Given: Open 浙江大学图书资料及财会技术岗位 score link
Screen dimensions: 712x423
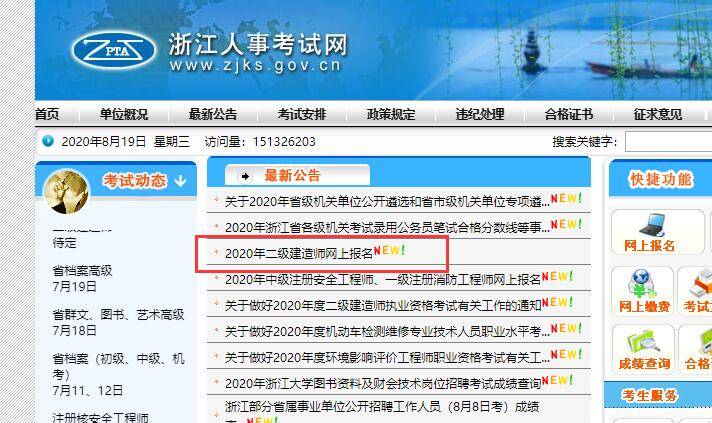Looking at the screenshot, I should [383, 383].
